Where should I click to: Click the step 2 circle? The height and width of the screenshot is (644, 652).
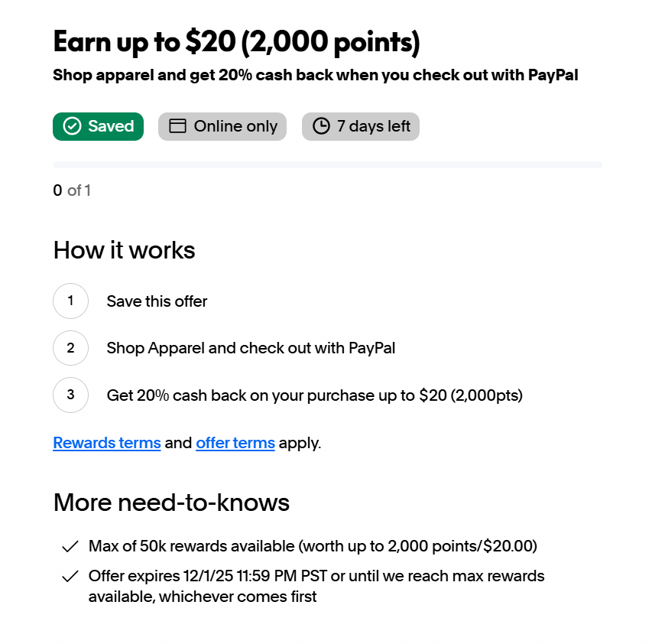point(71,348)
